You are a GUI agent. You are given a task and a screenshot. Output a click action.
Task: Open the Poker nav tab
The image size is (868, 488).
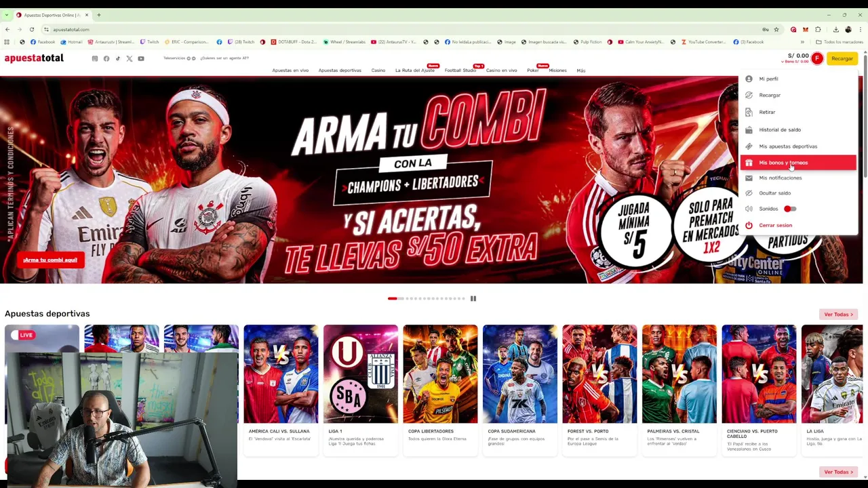[x=533, y=70]
